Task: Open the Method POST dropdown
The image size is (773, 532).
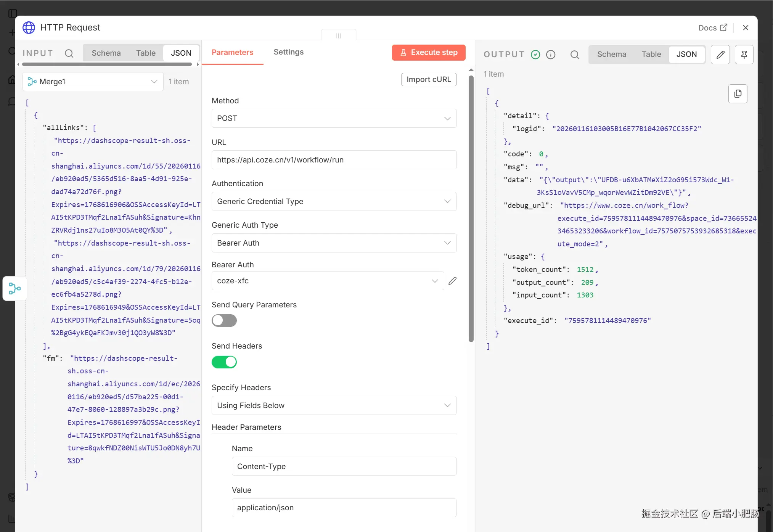Action: pyautogui.click(x=334, y=118)
